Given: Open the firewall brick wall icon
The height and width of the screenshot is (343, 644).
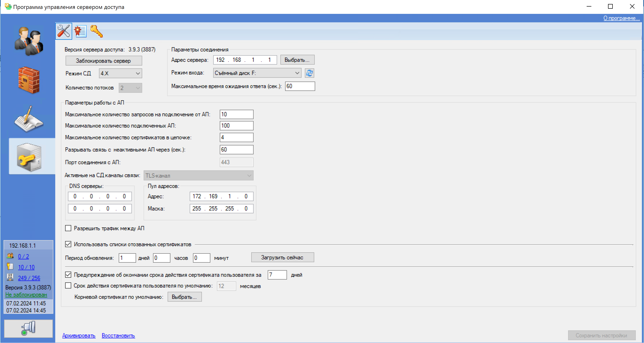Looking at the screenshot, I should tap(29, 80).
